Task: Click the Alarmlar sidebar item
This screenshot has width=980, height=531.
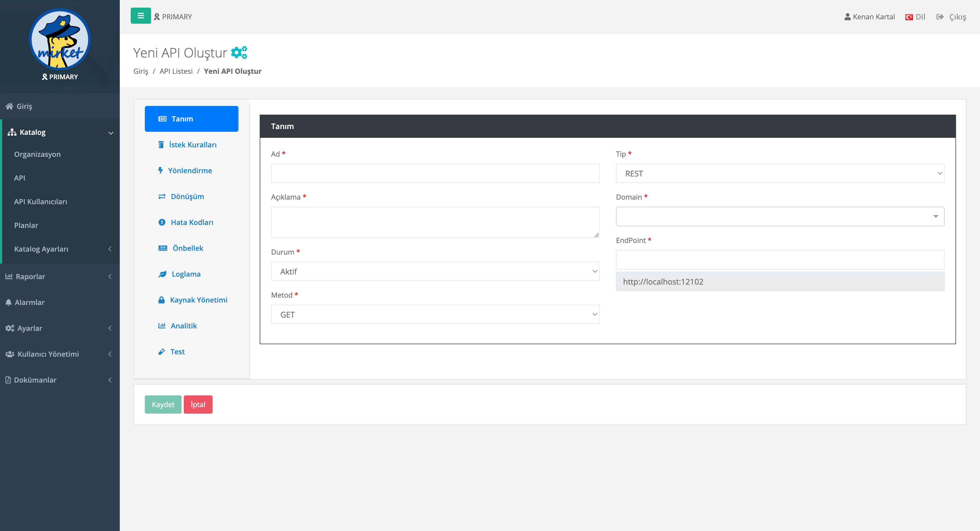Action: point(60,302)
